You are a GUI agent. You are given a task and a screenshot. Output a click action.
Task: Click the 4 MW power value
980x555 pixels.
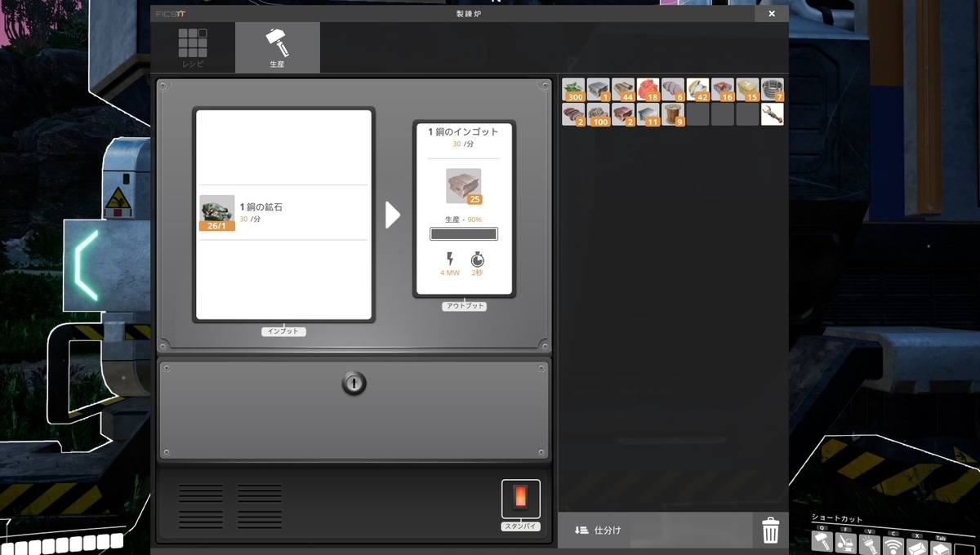click(449, 273)
